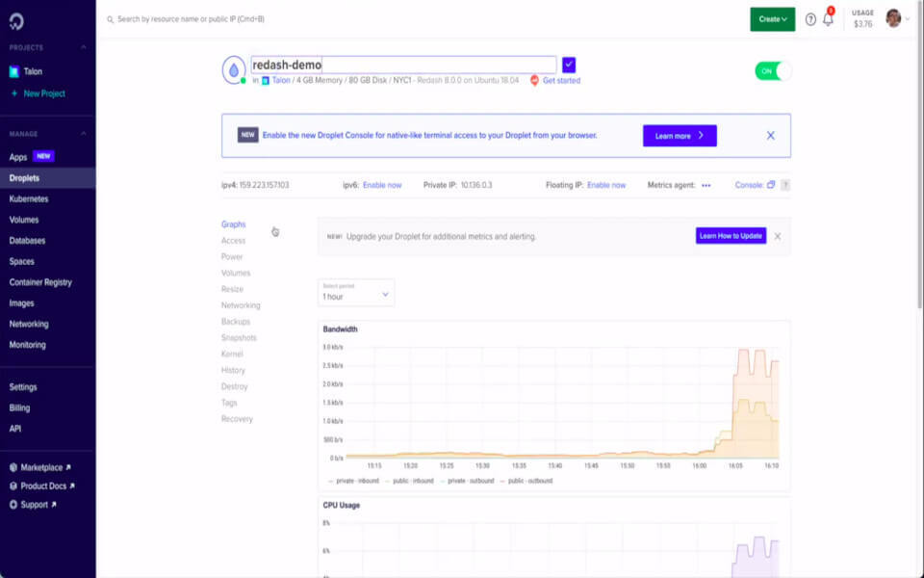The width and height of the screenshot is (924, 578).
Task: Select Droplets in sidebar
Action: 47,178
